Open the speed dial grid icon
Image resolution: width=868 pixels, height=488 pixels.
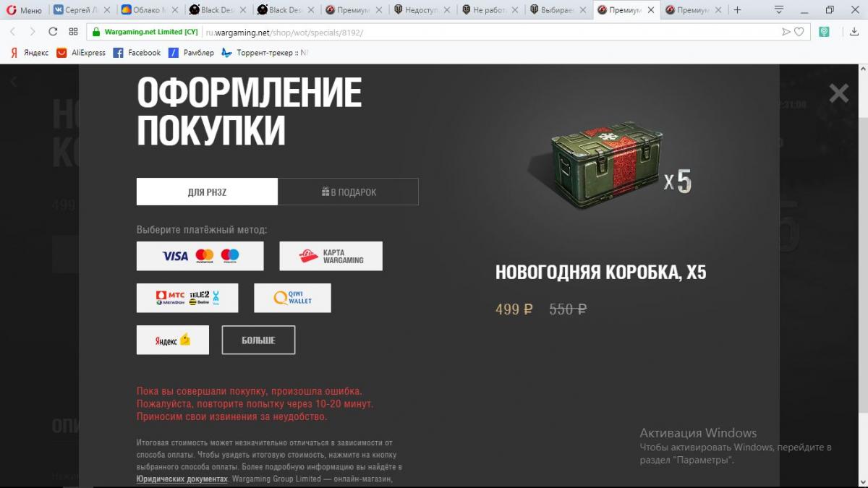(73, 32)
